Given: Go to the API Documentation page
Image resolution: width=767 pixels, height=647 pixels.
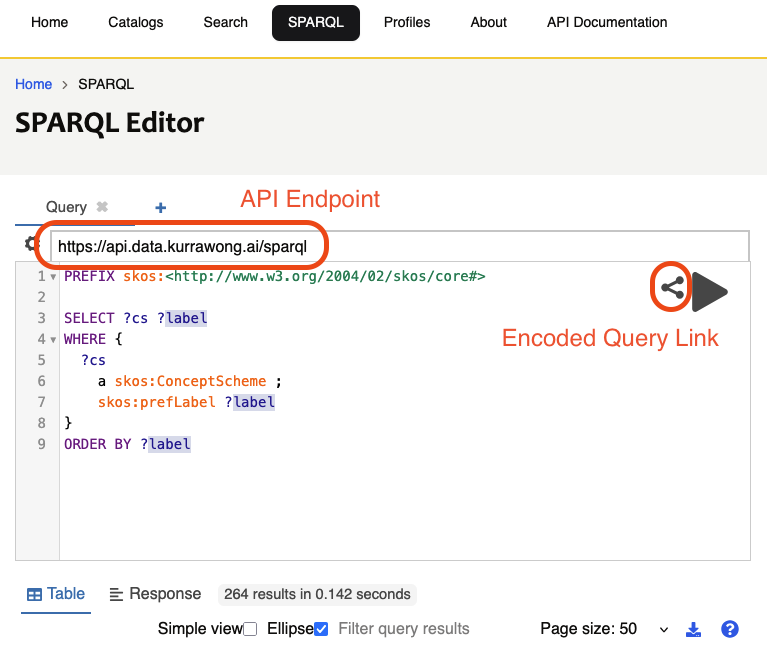Looking at the screenshot, I should coord(607,22).
